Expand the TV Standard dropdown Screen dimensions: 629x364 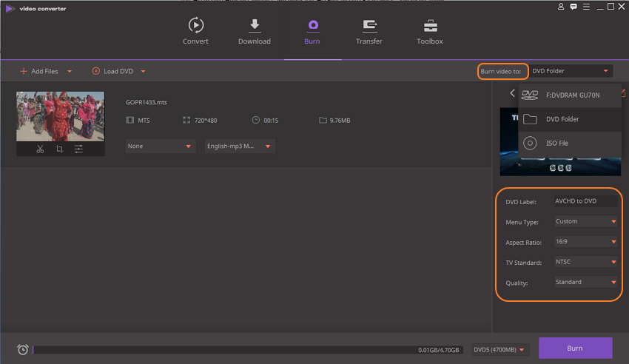585,262
